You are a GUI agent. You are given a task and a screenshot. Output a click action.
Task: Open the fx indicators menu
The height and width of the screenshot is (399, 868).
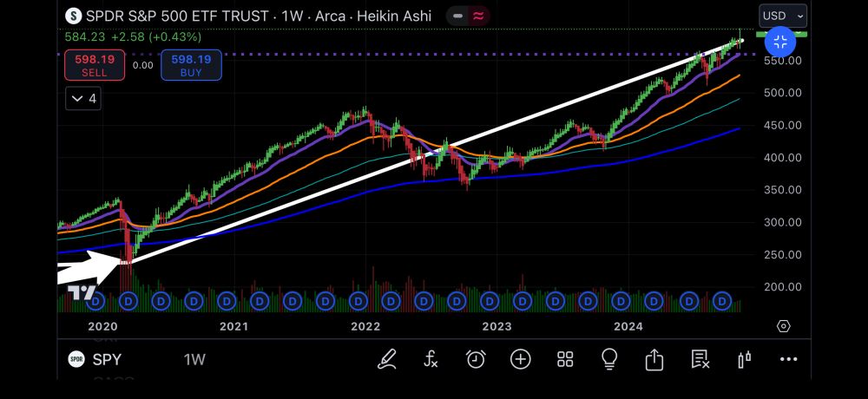click(x=431, y=360)
